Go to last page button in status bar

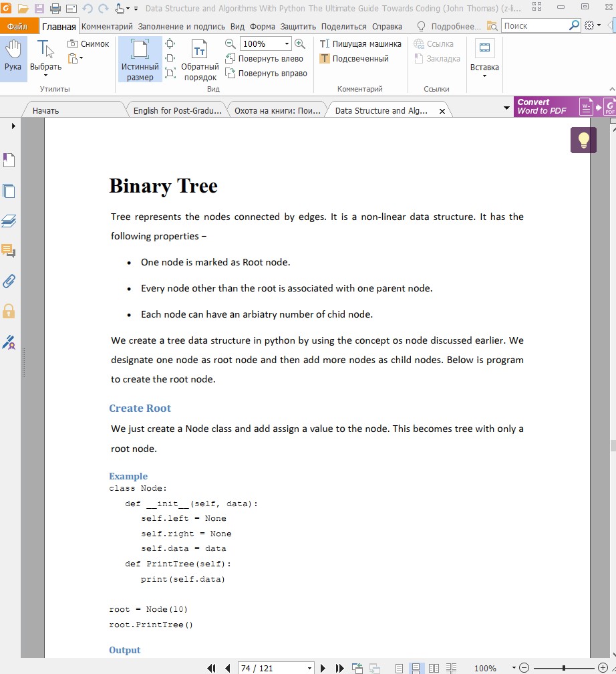[340, 668]
